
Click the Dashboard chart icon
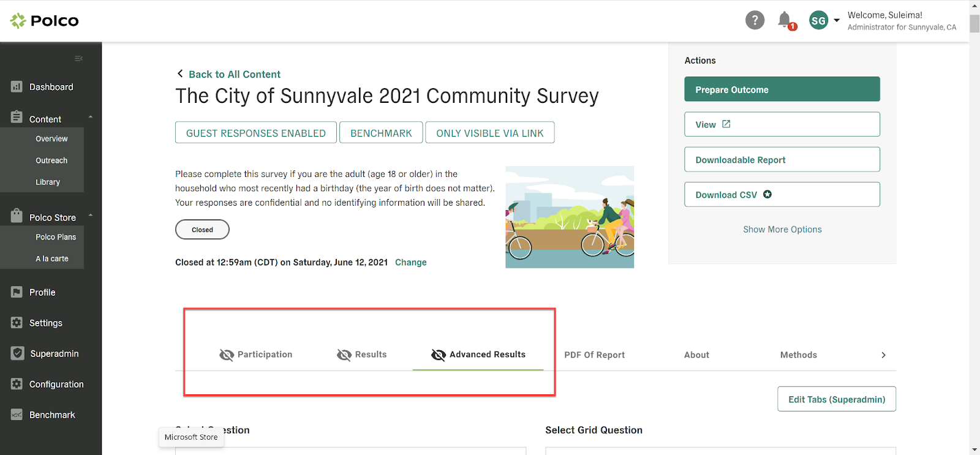pyautogui.click(x=17, y=87)
